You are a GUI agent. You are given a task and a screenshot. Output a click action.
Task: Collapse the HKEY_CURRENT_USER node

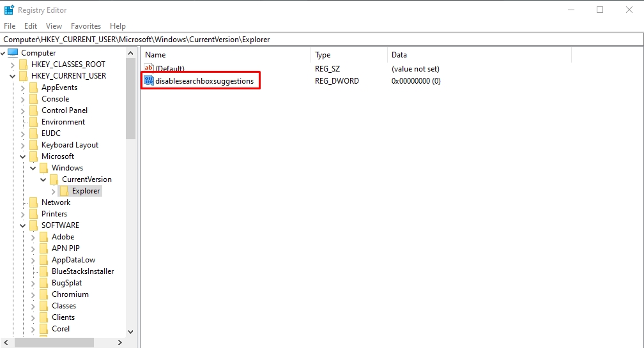(12, 76)
